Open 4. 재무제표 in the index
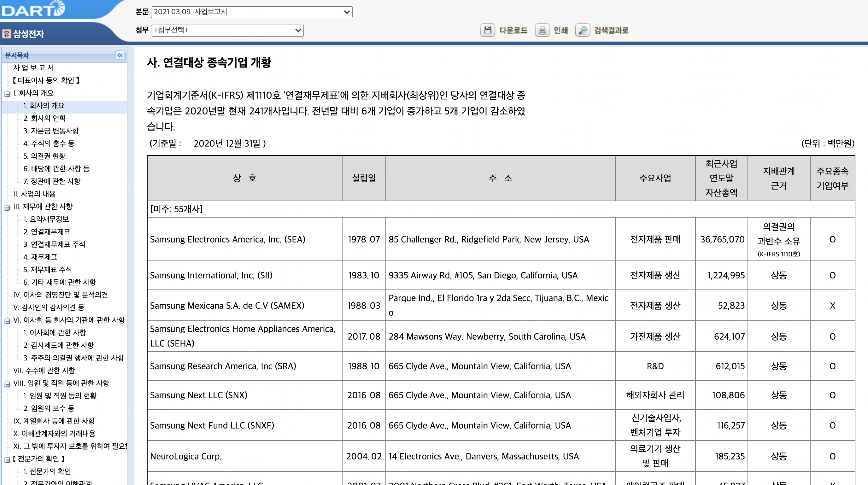 (40, 257)
